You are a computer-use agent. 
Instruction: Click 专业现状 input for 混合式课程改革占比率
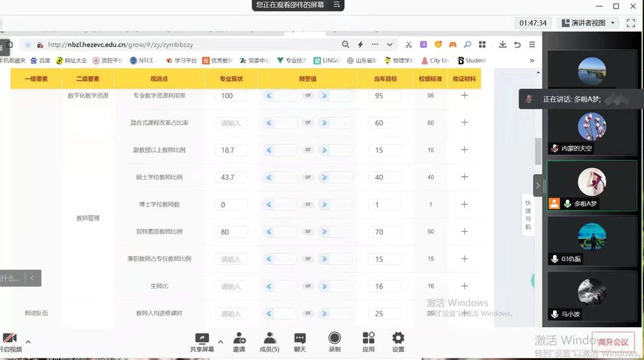[231, 123]
